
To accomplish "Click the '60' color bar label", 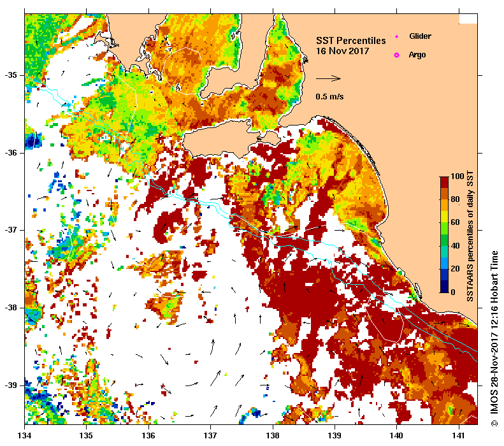I will tap(455, 222).
